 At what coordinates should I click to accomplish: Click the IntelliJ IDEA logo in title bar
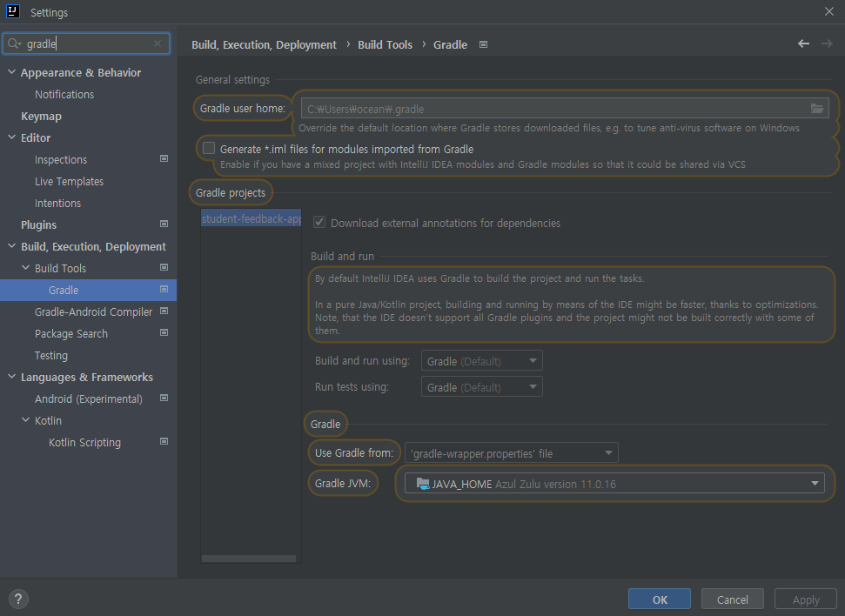pyautogui.click(x=12, y=11)
